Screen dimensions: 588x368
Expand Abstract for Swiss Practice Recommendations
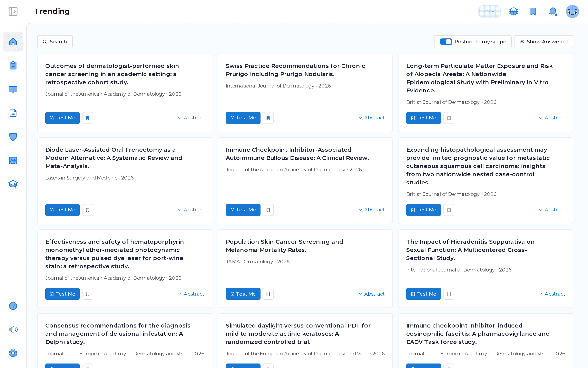(372, 118)
